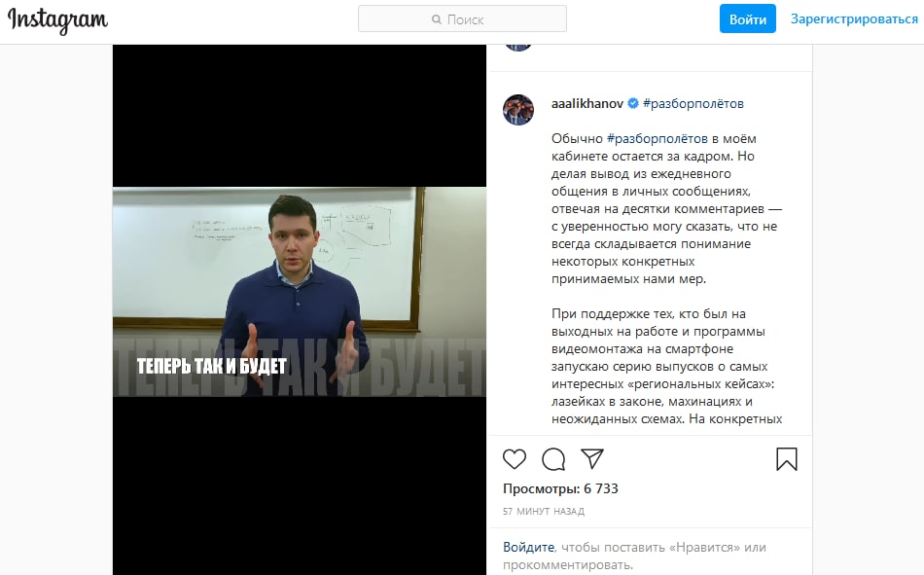Click the Войдите login link
The width and height of the screenshot is (924, 575).
click(x=528, y=548)
